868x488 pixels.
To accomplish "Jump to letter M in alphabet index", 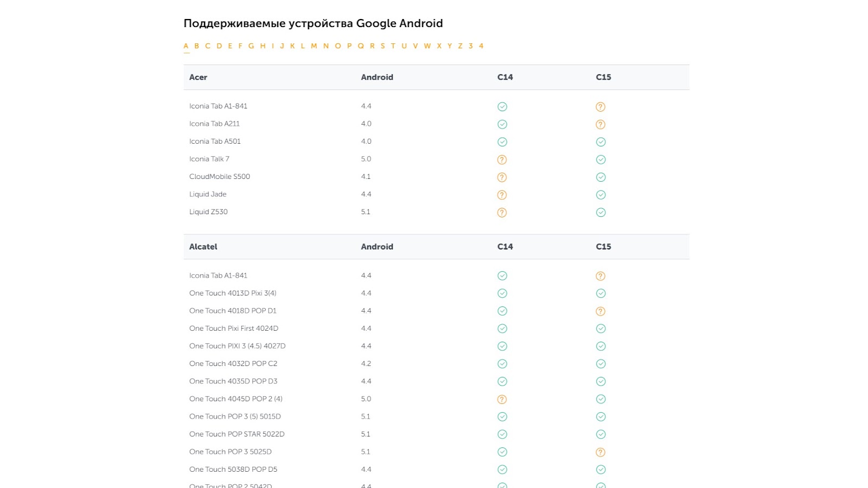I will click(314, 46).
